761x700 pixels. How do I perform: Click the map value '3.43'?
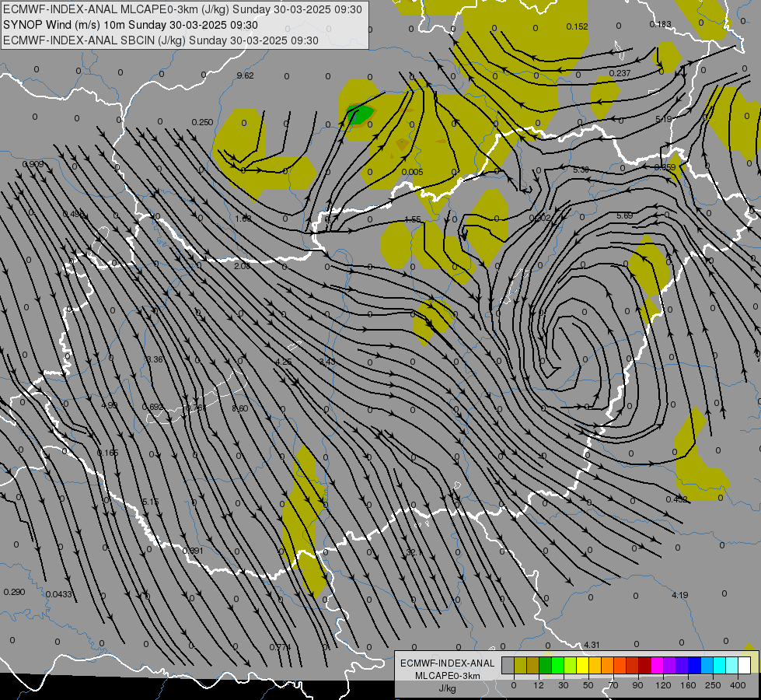(327, 362)
